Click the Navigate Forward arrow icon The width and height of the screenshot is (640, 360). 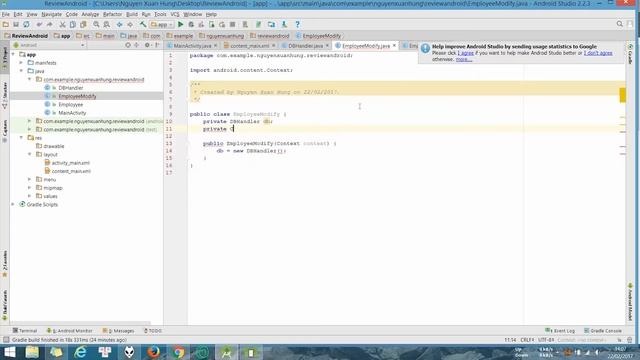tap(130, 24)
